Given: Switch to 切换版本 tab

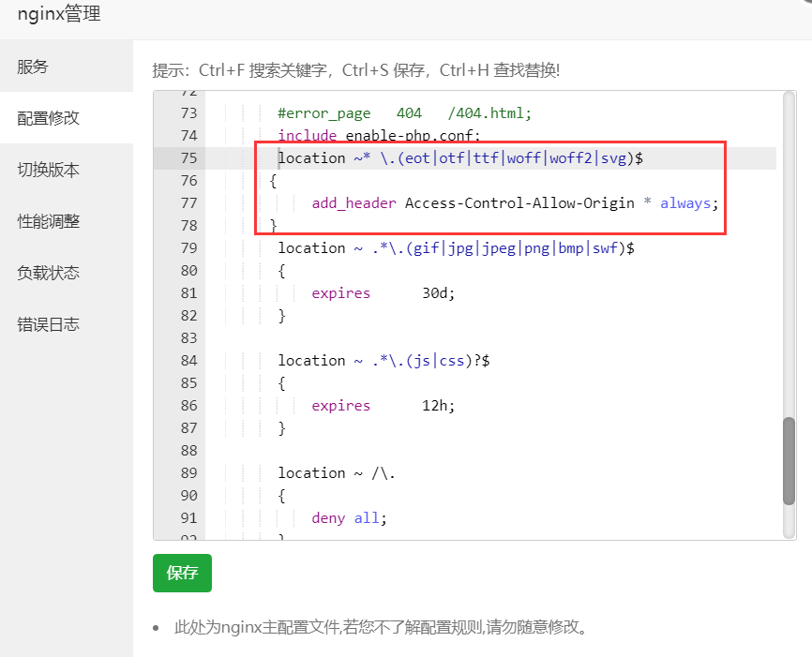Looking at the screenshot, I should (x=49, y=170).
